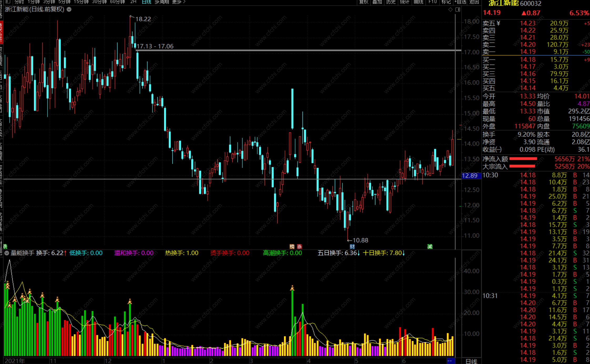This screenshot has height=364, width=590.
Task: Click the green 减 marker on the chart
Action: click(430, 247)
